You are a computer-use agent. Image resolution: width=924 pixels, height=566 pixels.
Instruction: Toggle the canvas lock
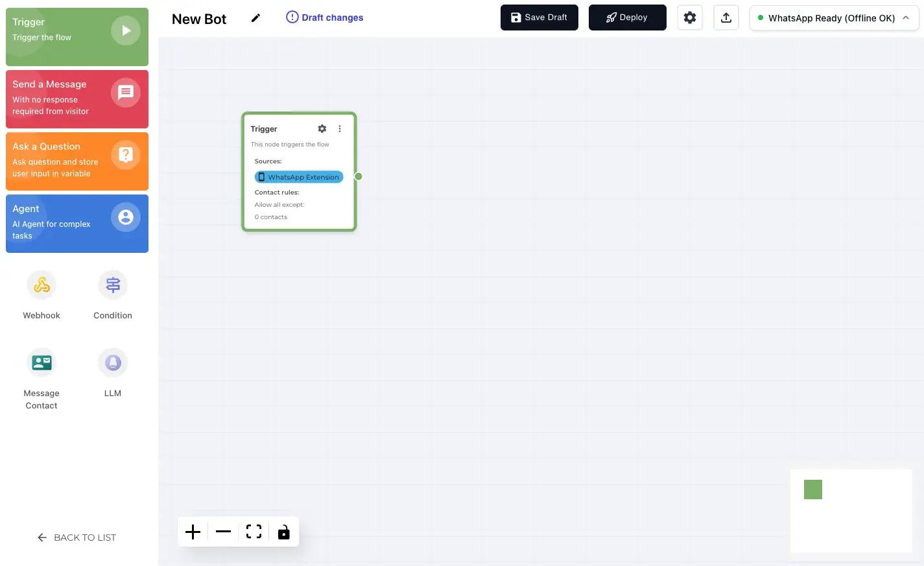(x=283, y=532)
